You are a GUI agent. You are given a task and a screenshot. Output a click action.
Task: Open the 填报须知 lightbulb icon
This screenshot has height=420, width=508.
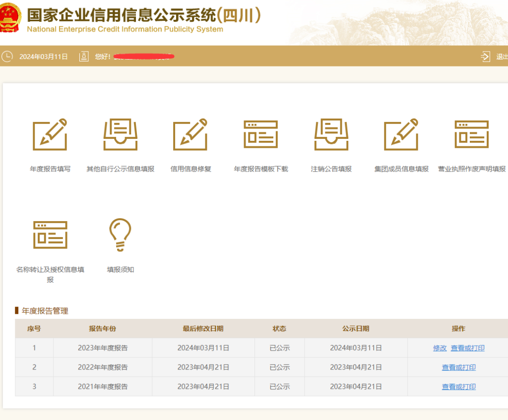click(x=120, y=235)
